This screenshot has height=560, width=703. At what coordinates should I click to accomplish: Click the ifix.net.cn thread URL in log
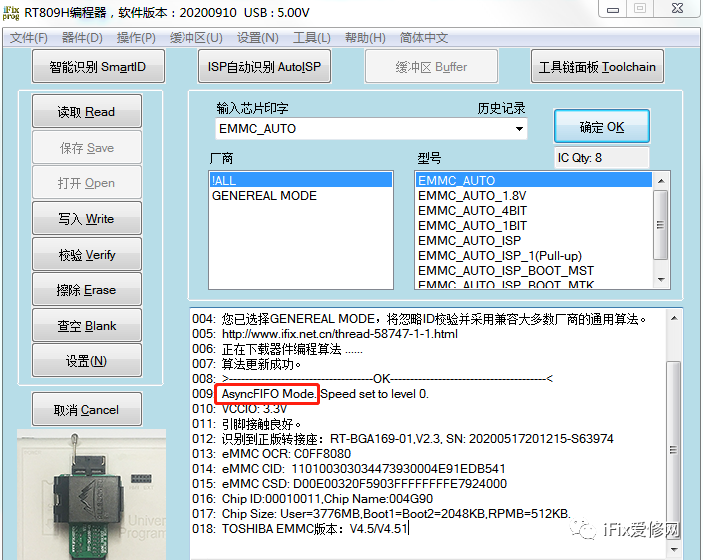[x=340, y=334]
